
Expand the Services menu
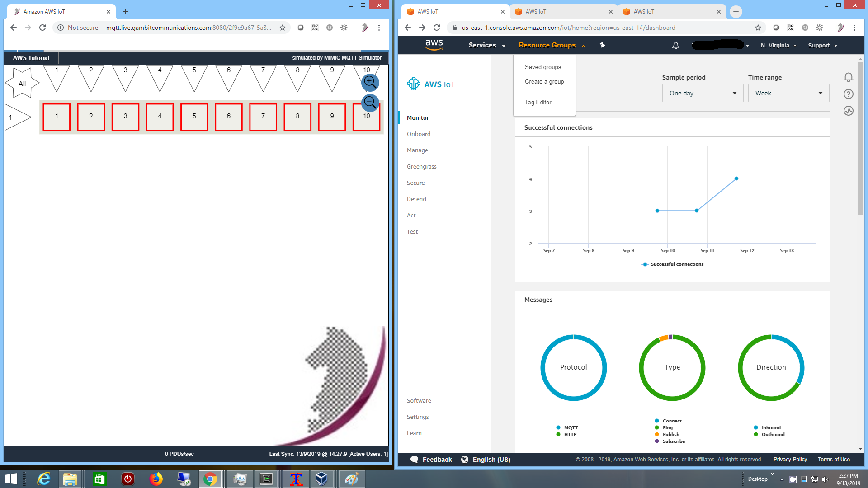(x=487, y=45)
